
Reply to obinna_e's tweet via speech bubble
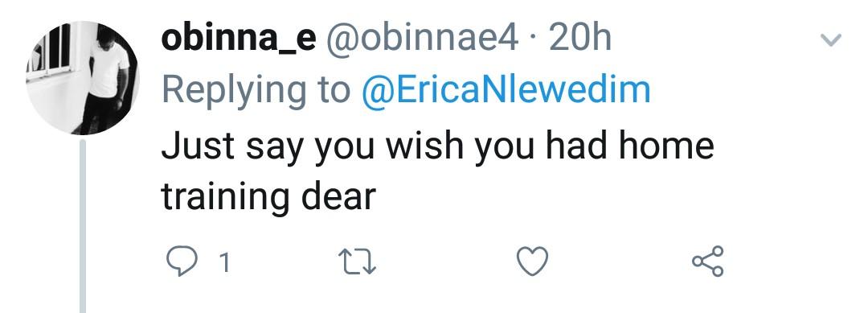(182, 262)
